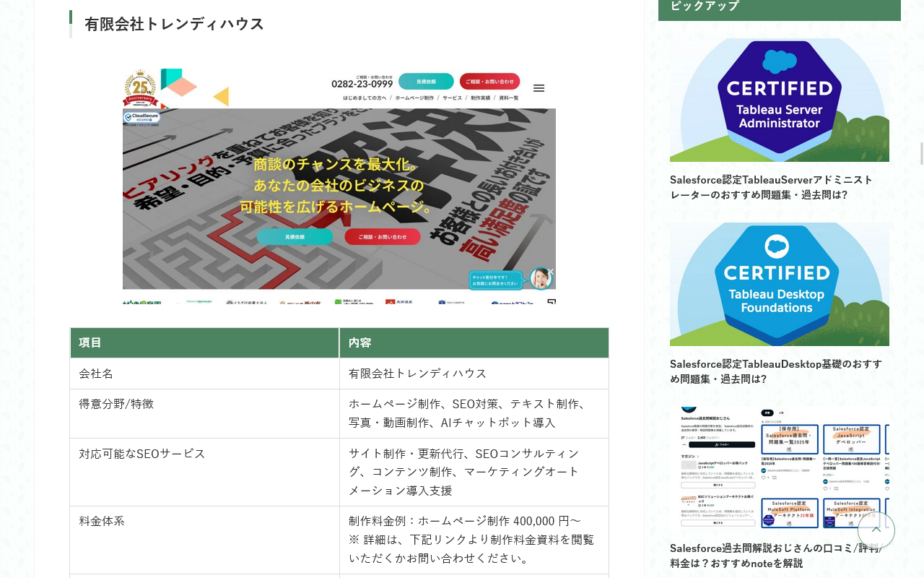Click the cell starting サイト制作・更新代行
Screen dimensions: 924x578
tap(474, 473)
